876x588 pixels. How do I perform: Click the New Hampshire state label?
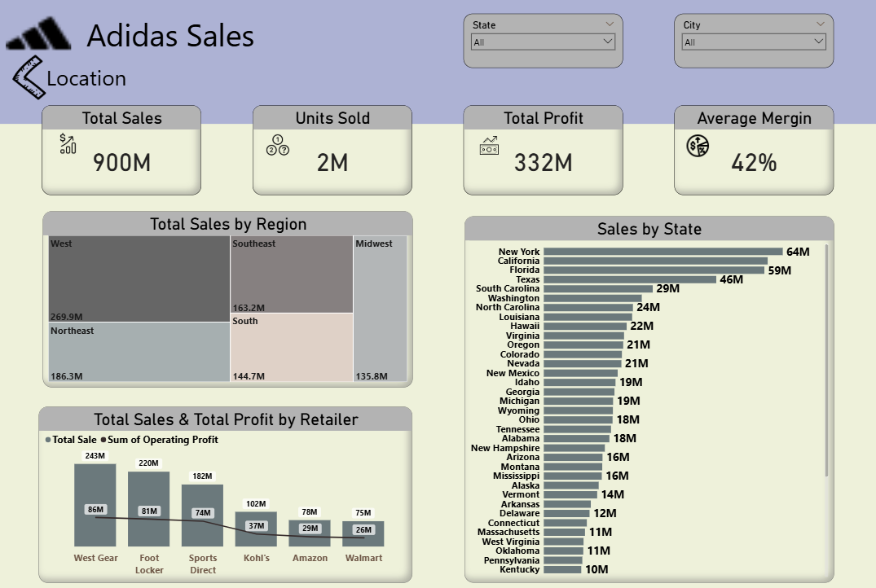point(505,448)
